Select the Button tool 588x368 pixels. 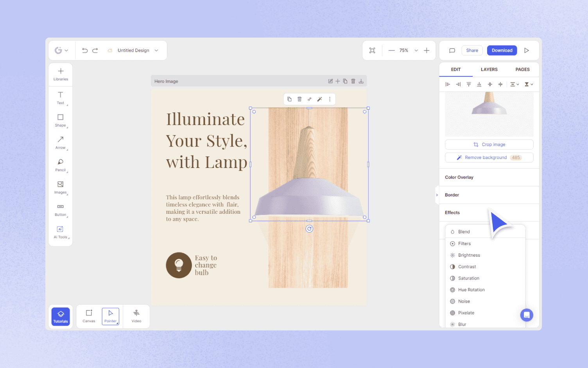61,210
